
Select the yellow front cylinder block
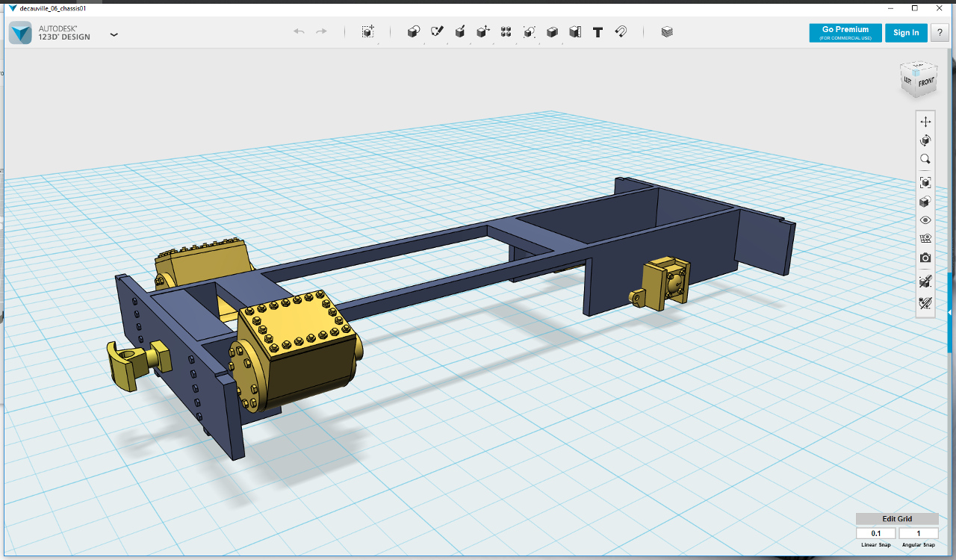coord(295,351)
